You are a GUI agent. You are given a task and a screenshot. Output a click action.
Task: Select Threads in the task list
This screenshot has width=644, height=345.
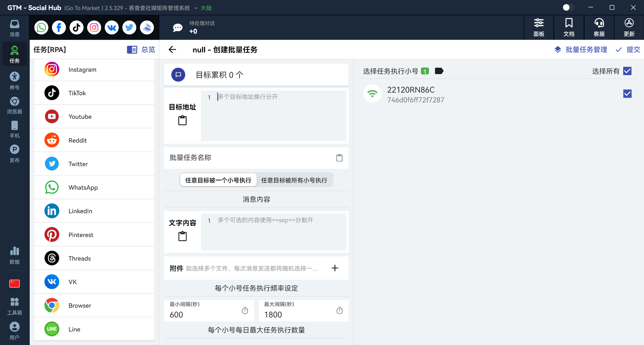pyautogui.click(x=94, y=258)
